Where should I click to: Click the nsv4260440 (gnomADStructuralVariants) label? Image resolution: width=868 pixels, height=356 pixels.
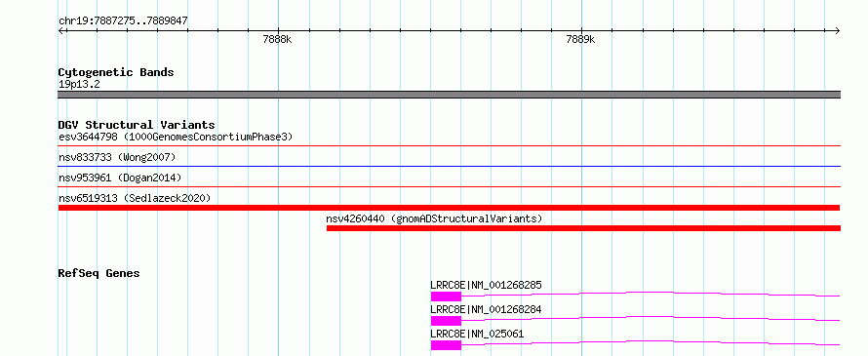(x=434, y=218)
